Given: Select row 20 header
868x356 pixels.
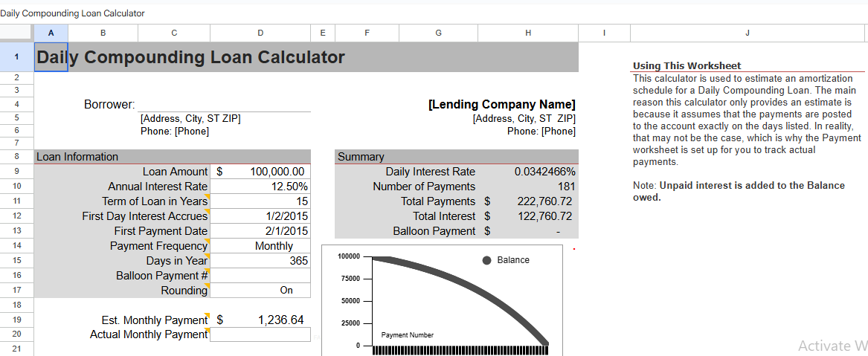Looking at the screenshot, I should point(16,334).
